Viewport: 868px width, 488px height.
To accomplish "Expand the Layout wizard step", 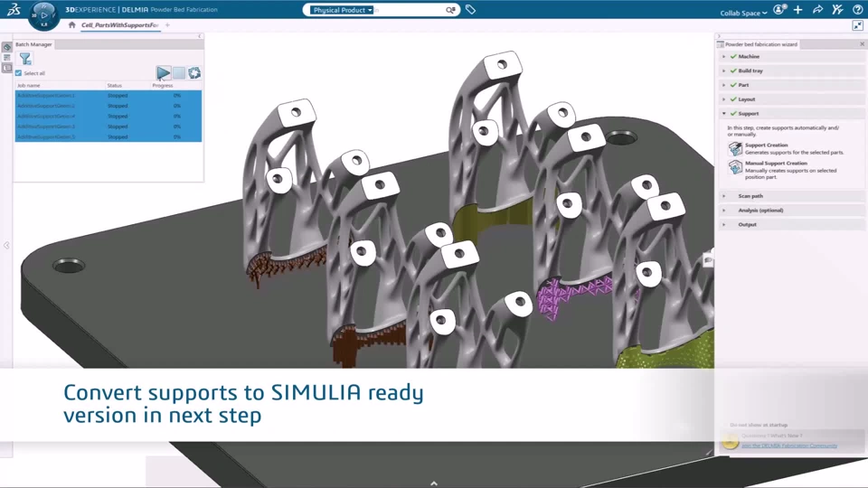I will tap(723, 99).
